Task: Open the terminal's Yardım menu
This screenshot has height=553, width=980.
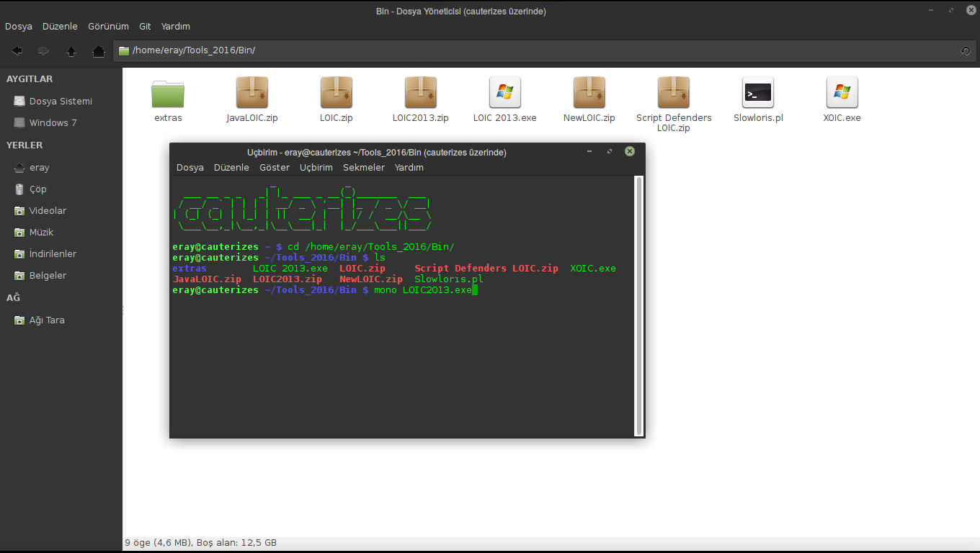Action: 409,168
